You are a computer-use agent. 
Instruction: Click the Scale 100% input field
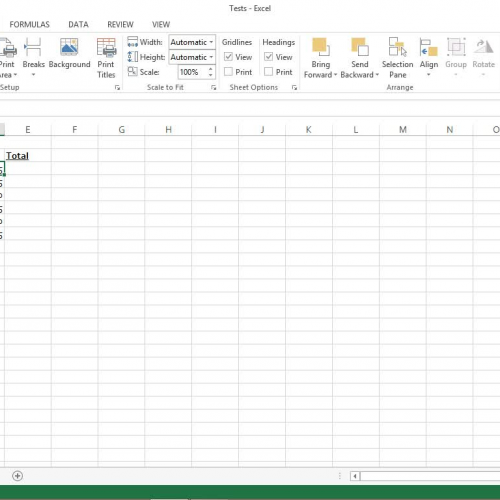click(x=192, y=72)
